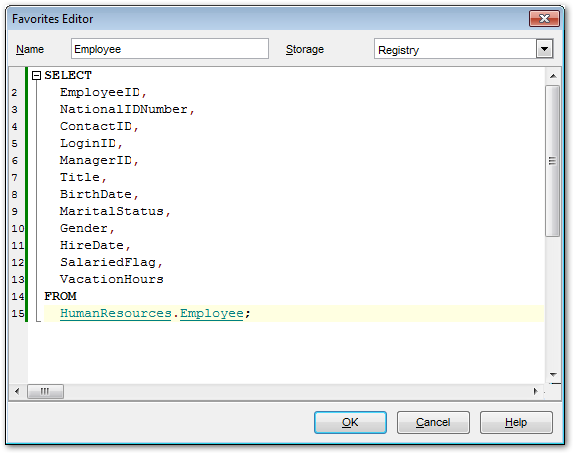Screen dimensions: 574x454
Task: Click the HumanResources schema link
Action: coord(116,313)
